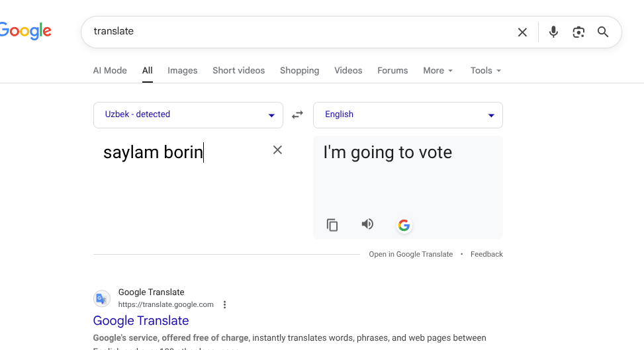Expand the Tools search options
This screenshot has width=644, height=350.
pos(486,71)
